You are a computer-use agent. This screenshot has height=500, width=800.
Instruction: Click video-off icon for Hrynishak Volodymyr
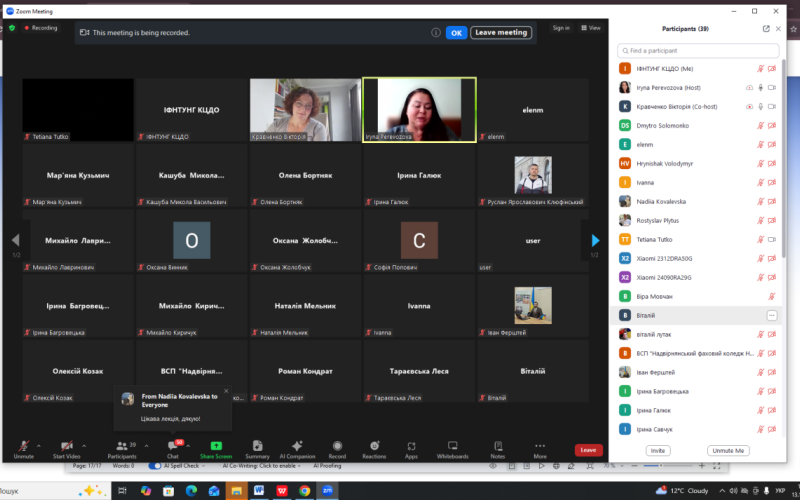[x=772, y=164]
